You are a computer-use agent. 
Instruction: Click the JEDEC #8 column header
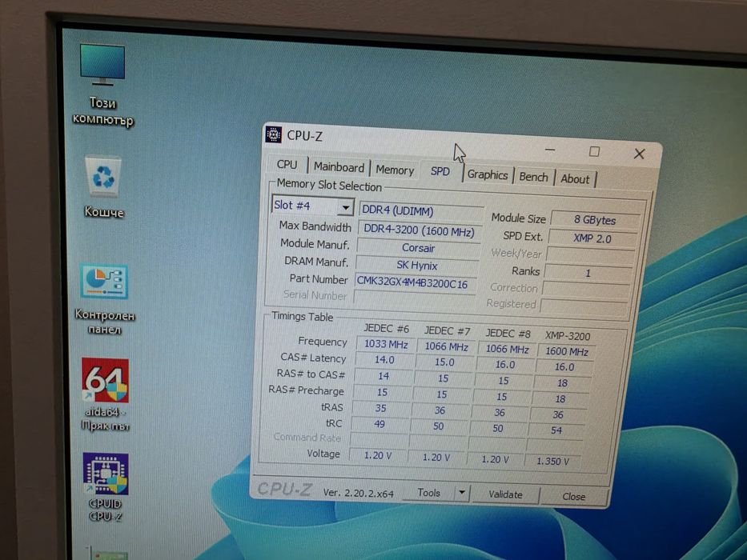(x=508, y=334)
